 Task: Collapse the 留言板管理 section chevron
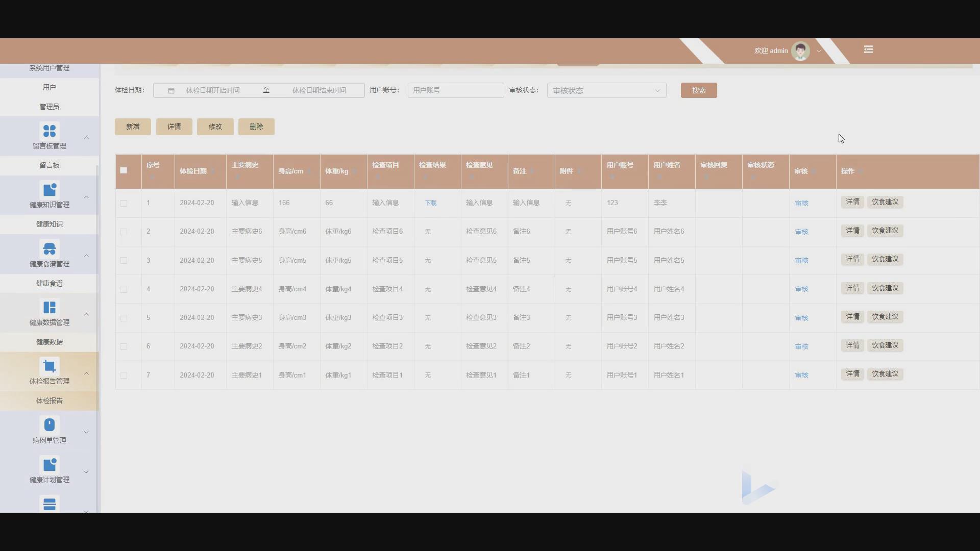coord(86,138)
